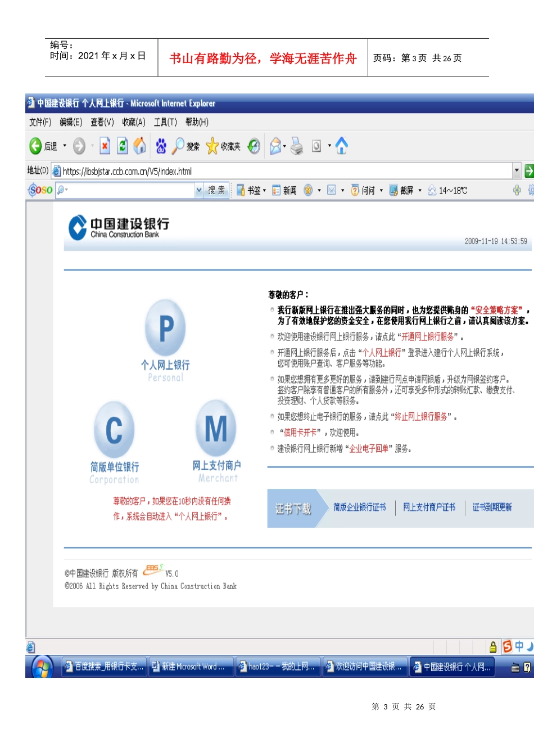Switch to taskbar item hao123 我的上网

point(278,667)
